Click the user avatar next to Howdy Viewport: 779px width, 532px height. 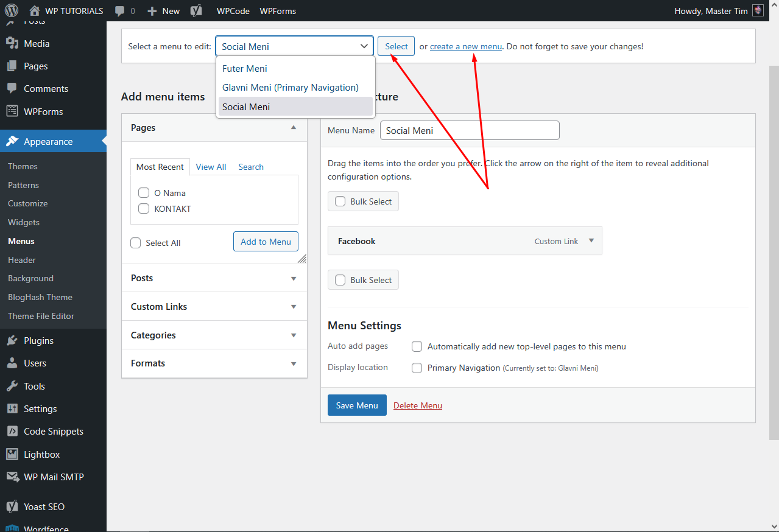click(x=758, y=11)
